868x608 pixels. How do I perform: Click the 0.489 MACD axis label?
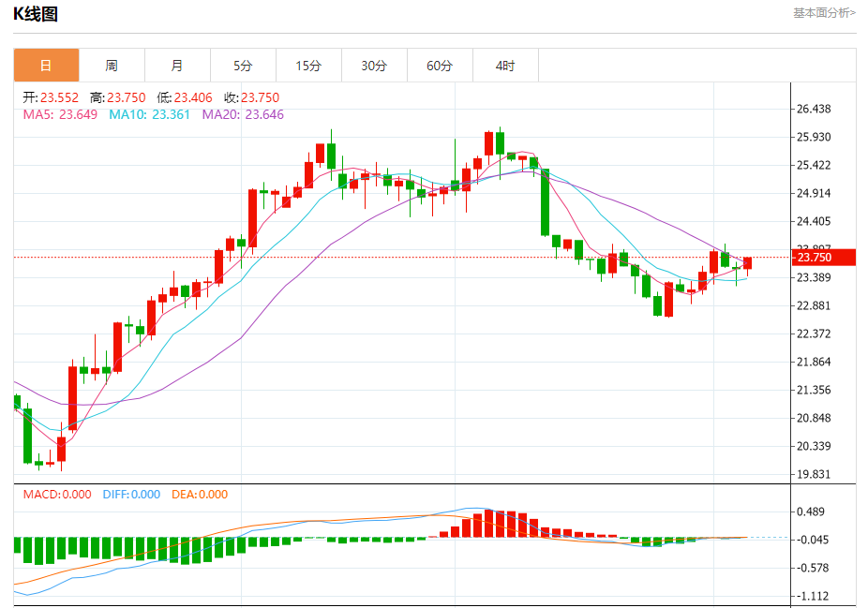pos(811,512)
